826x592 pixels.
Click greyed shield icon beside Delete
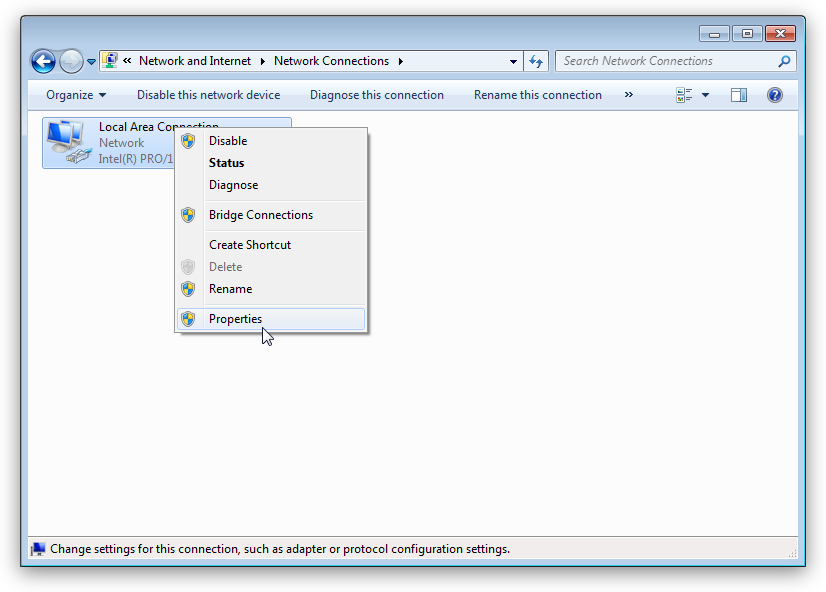pos(188,267)
